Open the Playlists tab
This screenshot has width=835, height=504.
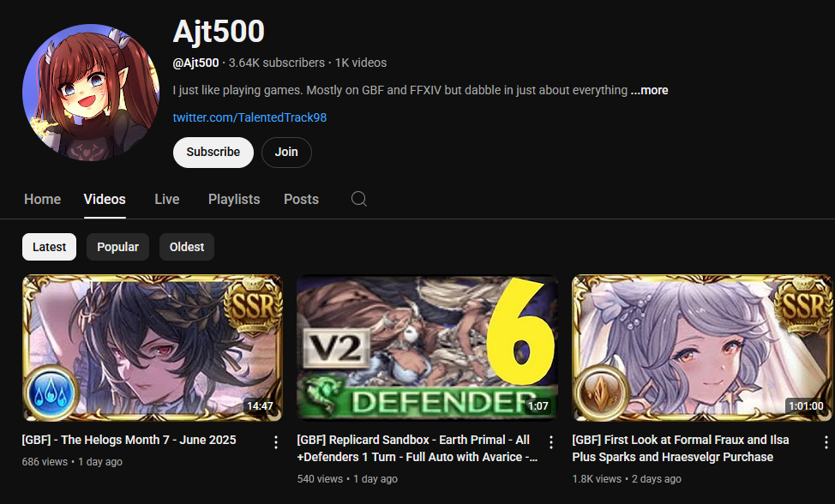click(x=234, y=199)
